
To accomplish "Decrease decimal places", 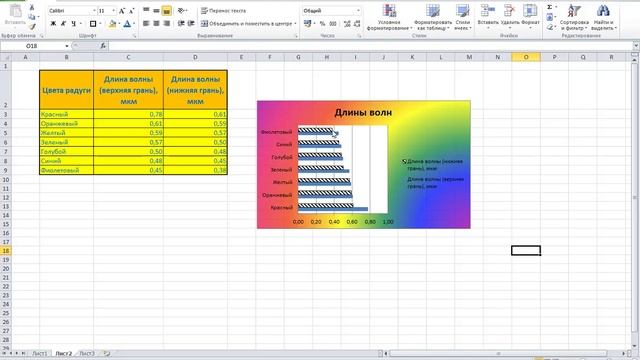I will [357, 24].
